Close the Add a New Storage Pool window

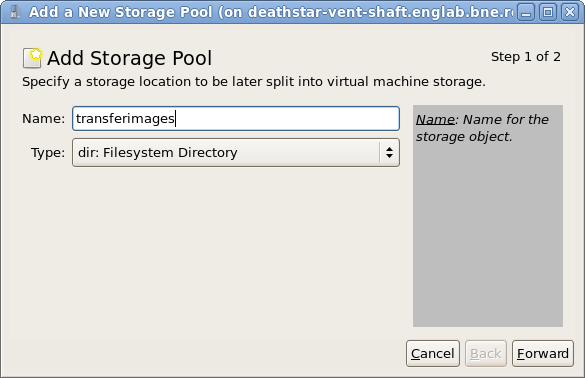point(570,12)
